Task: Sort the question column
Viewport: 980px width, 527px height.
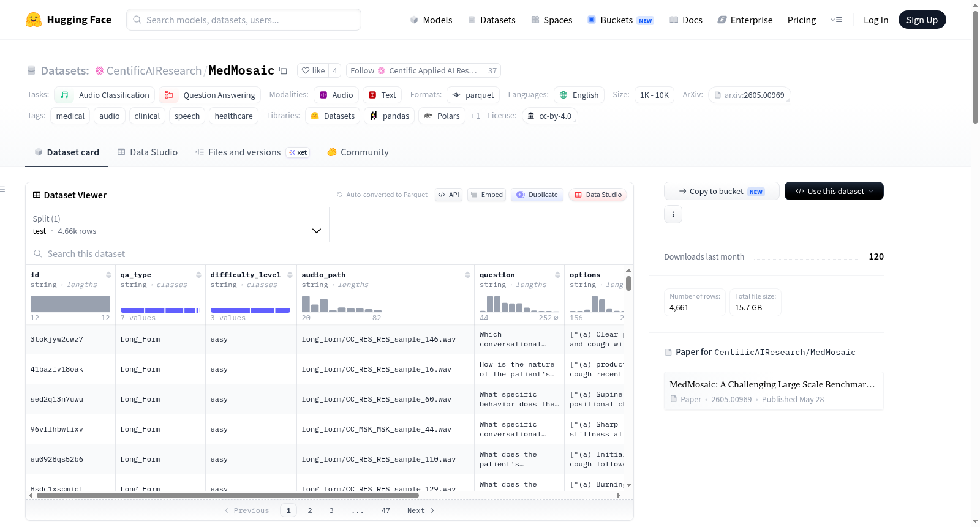Action: (557, 275)
